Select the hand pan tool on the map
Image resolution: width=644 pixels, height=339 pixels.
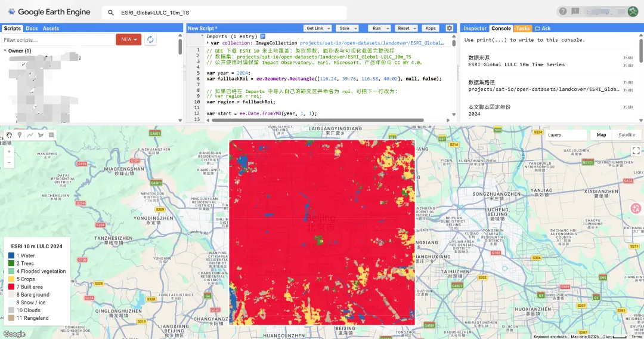[9, 135]
